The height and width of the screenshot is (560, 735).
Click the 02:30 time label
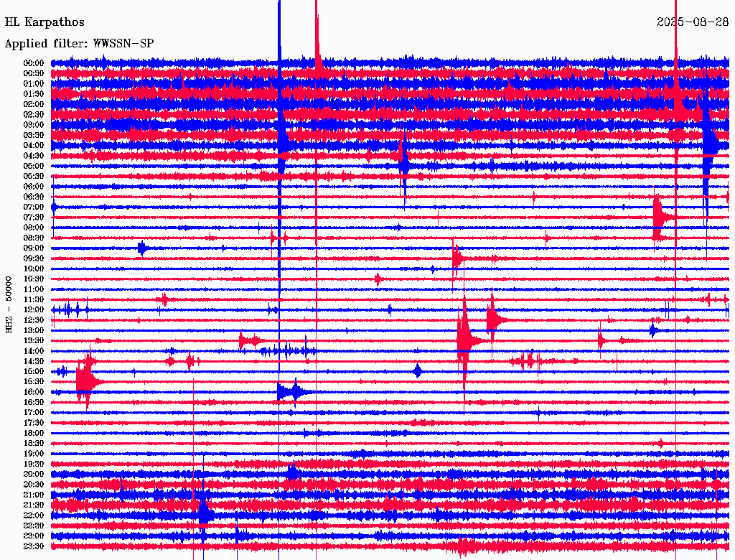point(34,114)
